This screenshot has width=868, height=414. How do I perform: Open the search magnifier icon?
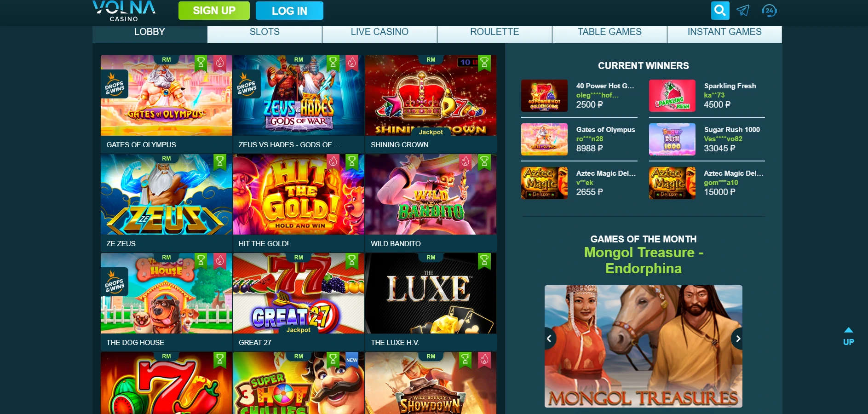[x=720, y=11]
